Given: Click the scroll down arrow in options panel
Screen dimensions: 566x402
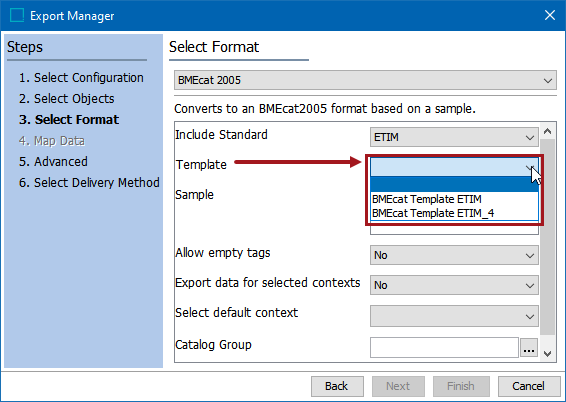Looking at the screenshot, I should point(547,354).
